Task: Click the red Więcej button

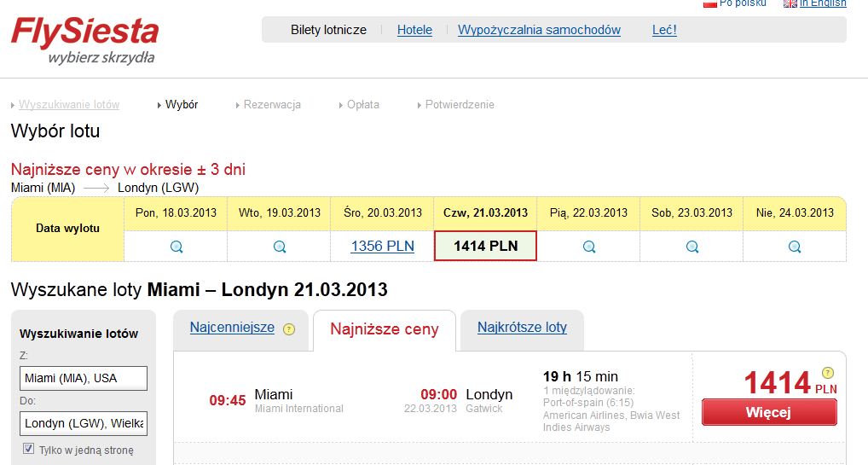Action: click(x=769, y=412)
